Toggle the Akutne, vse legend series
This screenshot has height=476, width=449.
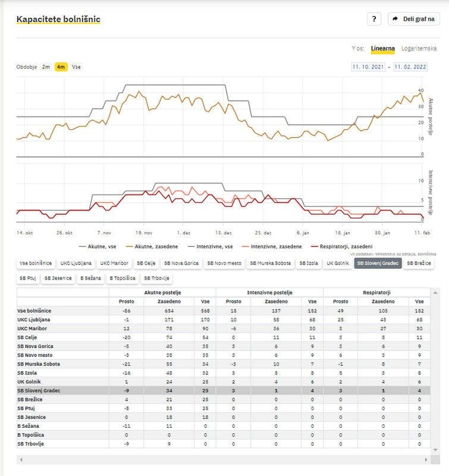tap(99, 246)
